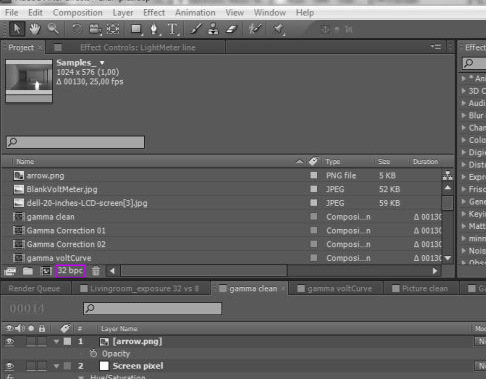Screen dimensions: 486x379
Task: Select the Rotation tool
Action: [x=77, y=29]
